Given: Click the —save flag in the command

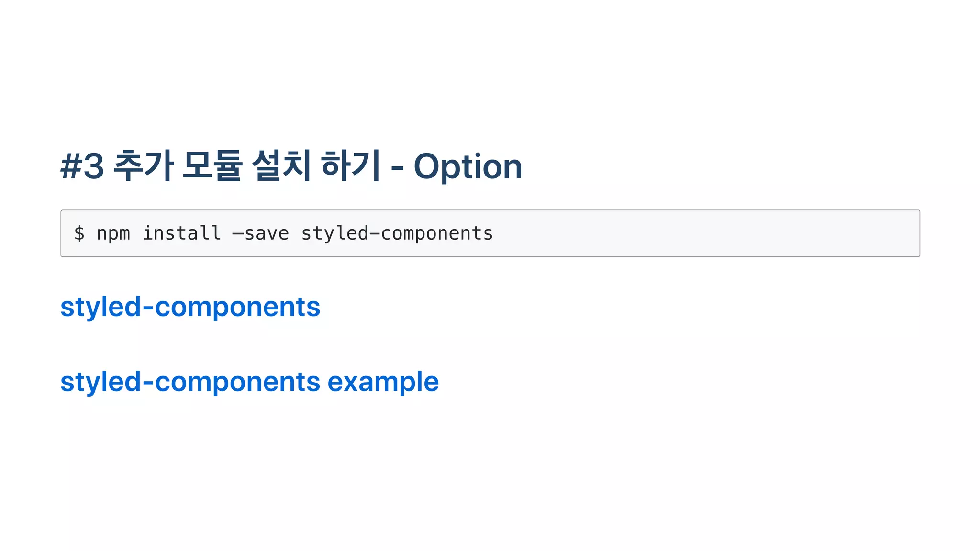Looking at the screenshot, I should [260, 233].
